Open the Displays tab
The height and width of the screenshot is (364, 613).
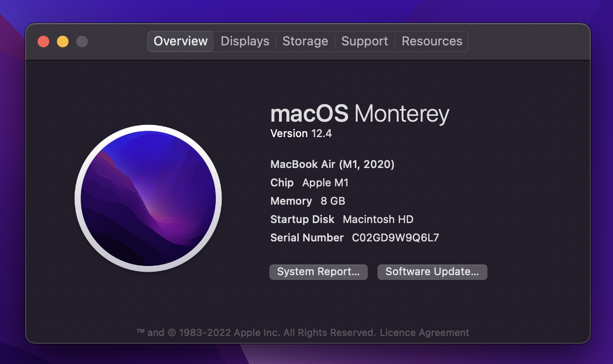[x=245, y=42]
